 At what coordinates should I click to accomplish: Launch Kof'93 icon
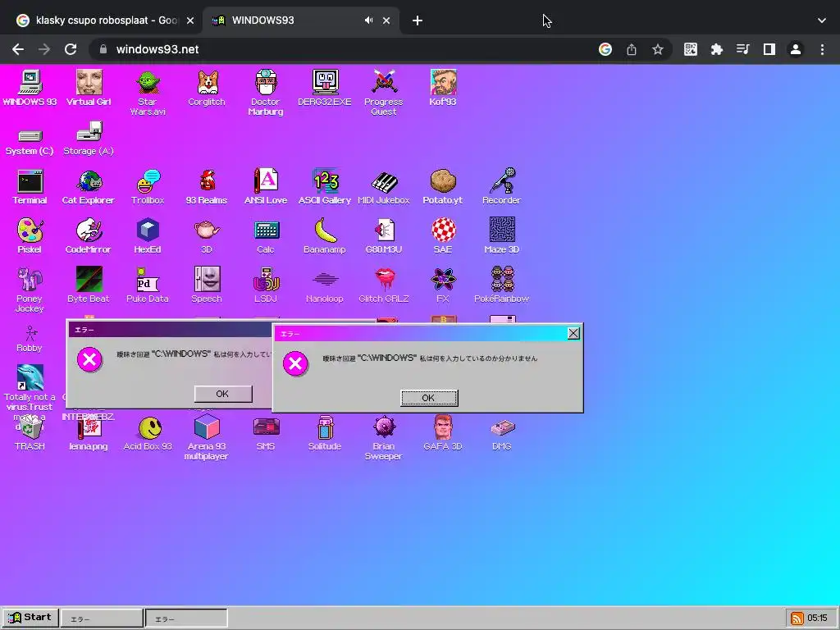[443, 89]
